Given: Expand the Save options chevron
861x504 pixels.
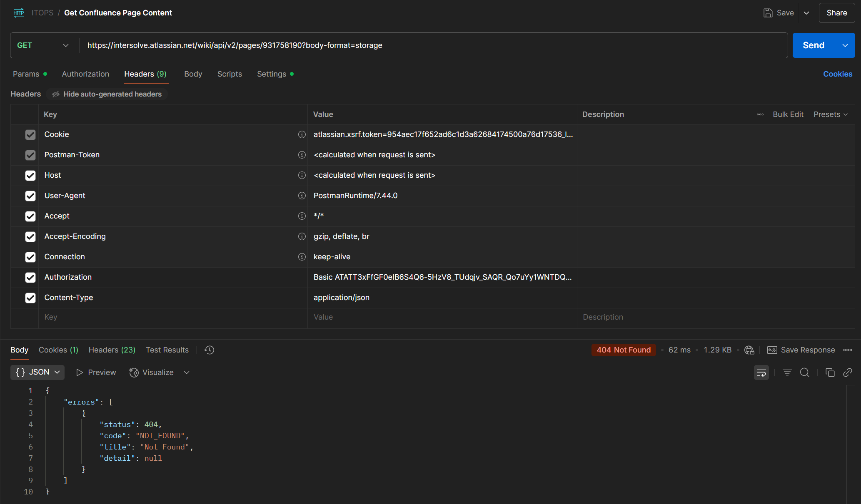Looking at the screenshot, I should click(806, 13).
